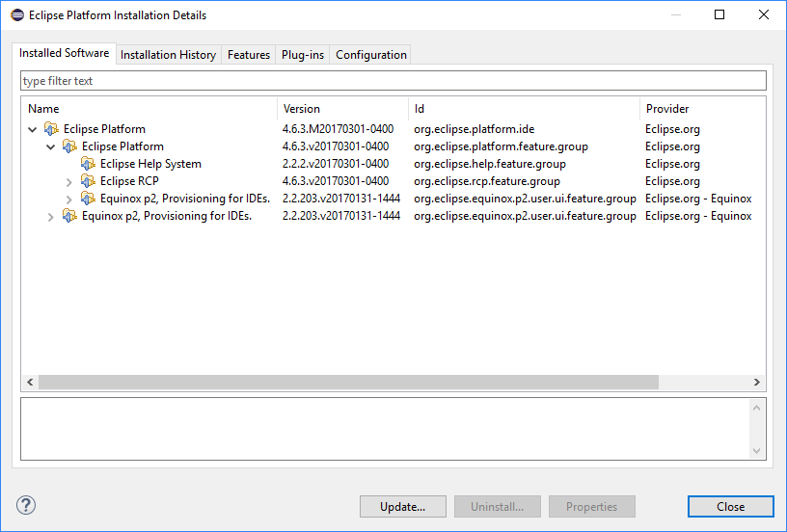Sort by the Provider column header

[703, 109]
